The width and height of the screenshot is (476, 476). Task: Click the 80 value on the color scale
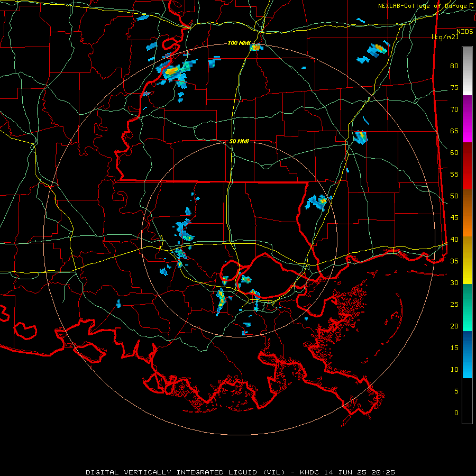click(x=454, y=66)
